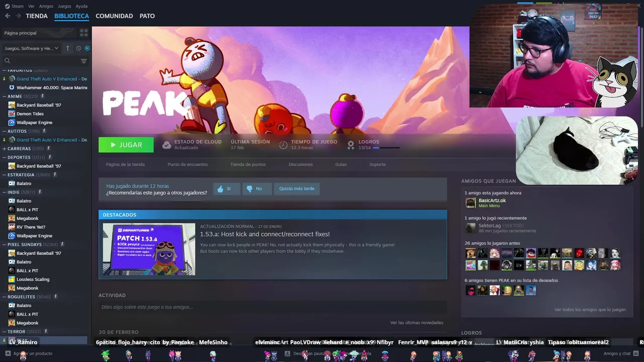
Task: Click Wallpaper Engine icon under Anime
Action: 12,122
